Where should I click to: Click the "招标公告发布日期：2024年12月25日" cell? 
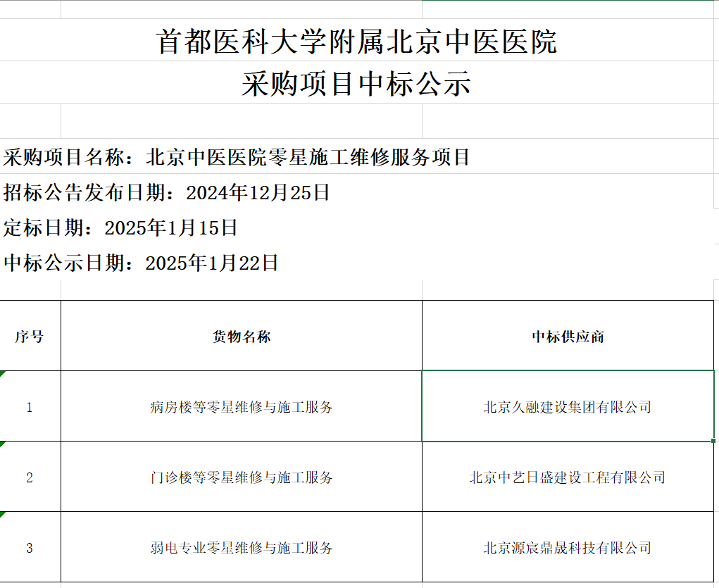click(357, 192)
